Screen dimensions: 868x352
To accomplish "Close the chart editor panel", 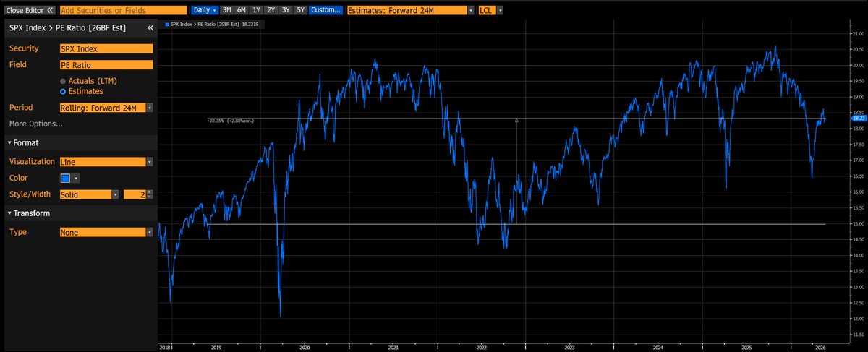I will (29, 11).
